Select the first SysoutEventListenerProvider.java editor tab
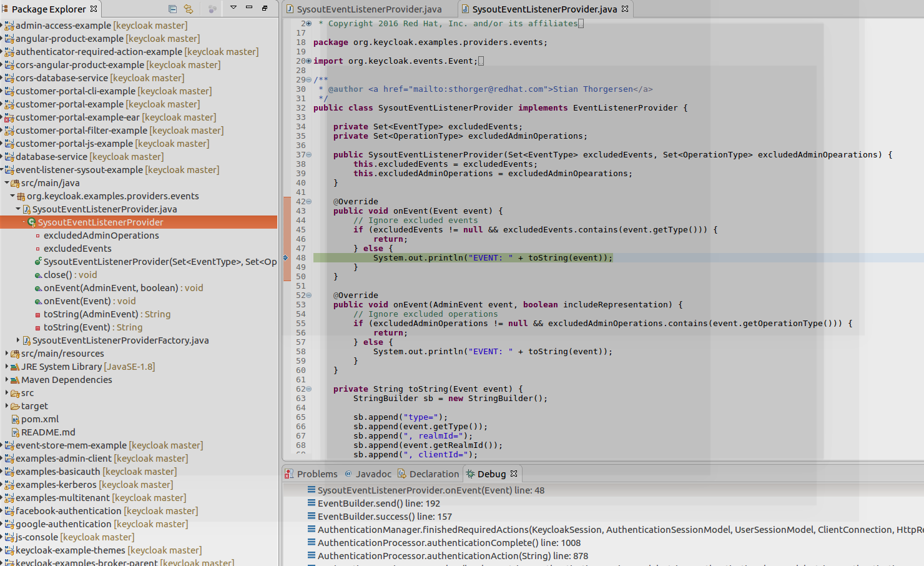Image resolution: width=924 pixels, height=566 pixels. tap(368, 9)
